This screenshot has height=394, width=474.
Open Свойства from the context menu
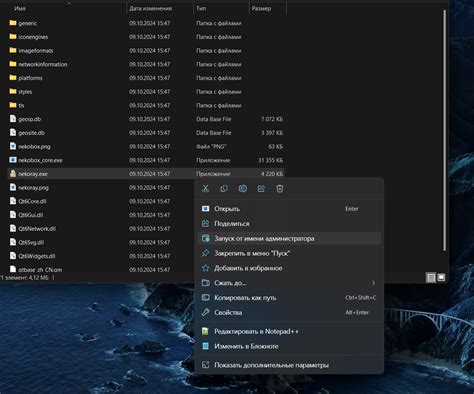coord(289,312)
